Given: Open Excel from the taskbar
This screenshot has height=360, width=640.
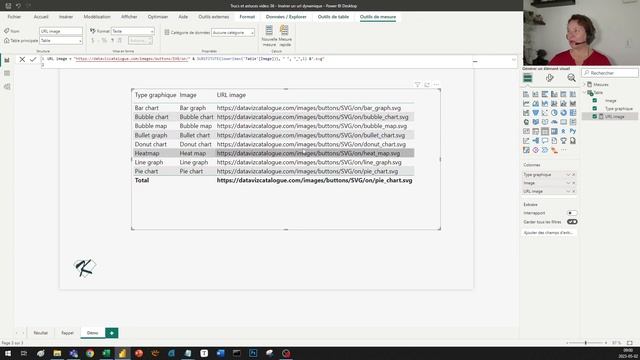Looking at the screenshot, I should click(x=106, y=353).
